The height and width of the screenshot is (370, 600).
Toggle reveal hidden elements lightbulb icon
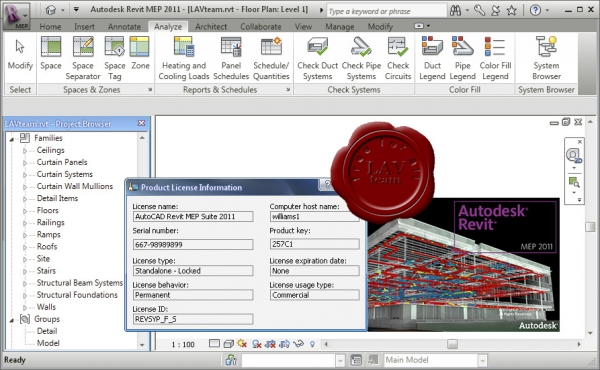click(312, 344)
